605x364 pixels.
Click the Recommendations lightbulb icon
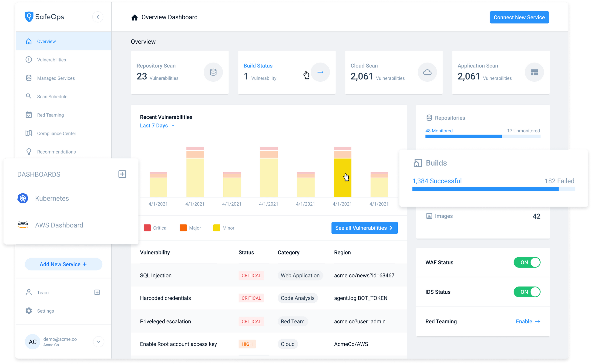click(29, 152)
